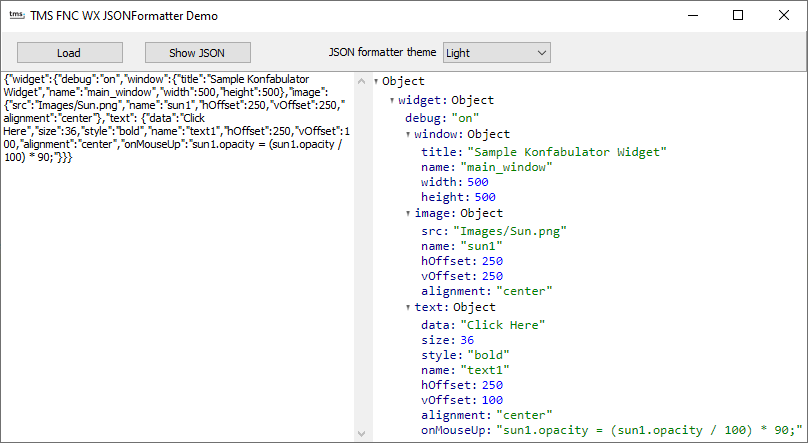Click alignment "center" under image
808x443 pixels.
coord(524,291)
